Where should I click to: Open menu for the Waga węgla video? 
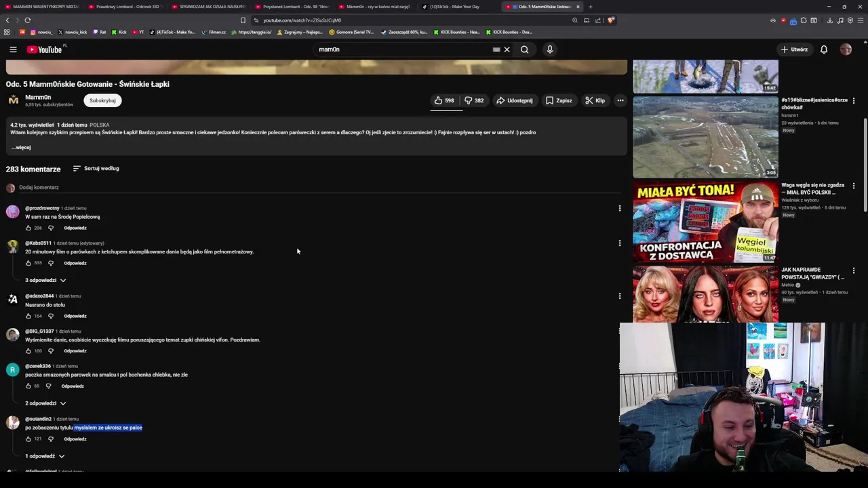click(854, 186)
